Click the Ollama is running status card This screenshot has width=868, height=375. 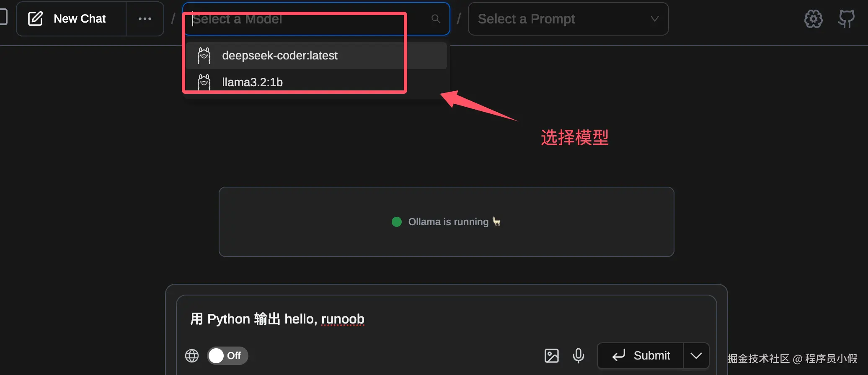click(446, 222)
